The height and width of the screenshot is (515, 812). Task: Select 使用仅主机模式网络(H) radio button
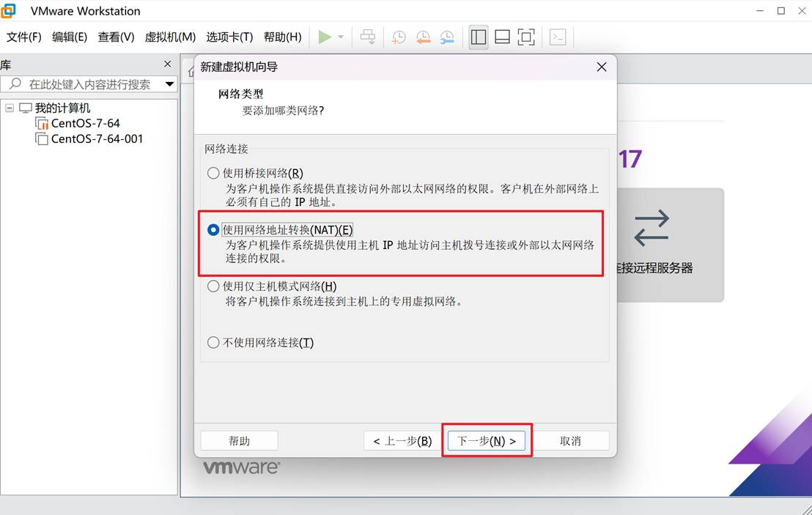[213, 286]
